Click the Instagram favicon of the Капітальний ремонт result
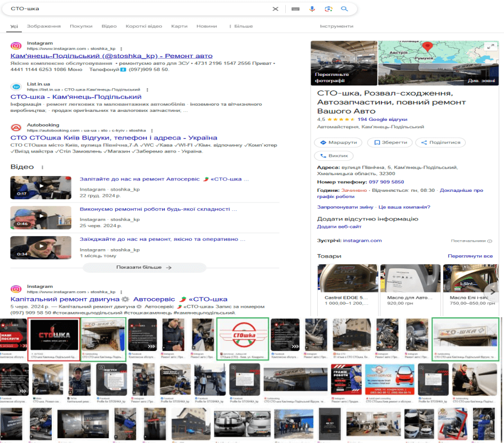The width and height of the screenshot is (504, 446). click(16, 289)
